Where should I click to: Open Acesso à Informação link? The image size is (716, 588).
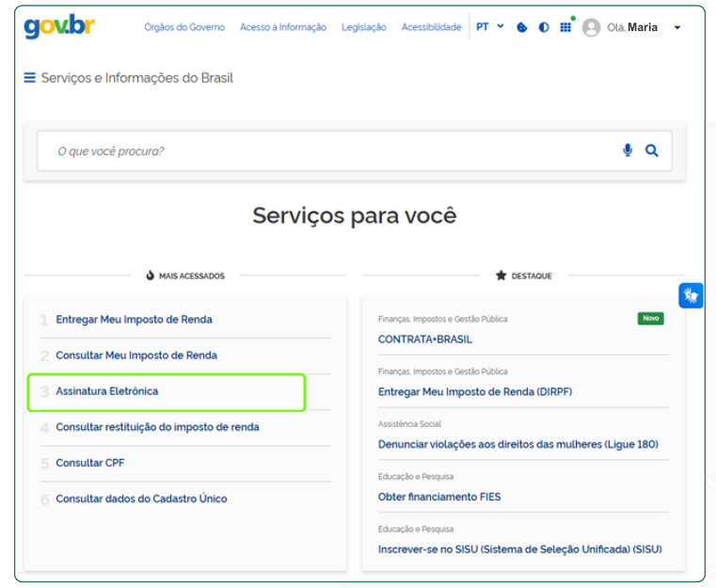(x=283, y=27)
